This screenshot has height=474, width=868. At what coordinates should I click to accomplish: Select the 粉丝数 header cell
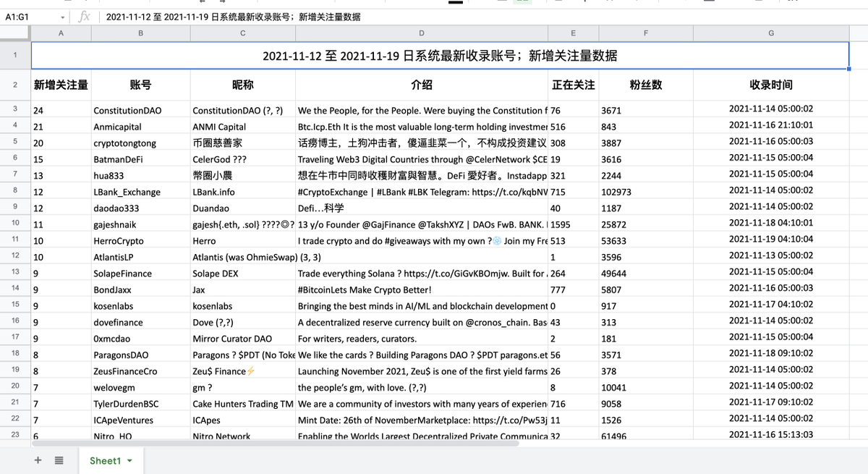(x=645, y=85)
